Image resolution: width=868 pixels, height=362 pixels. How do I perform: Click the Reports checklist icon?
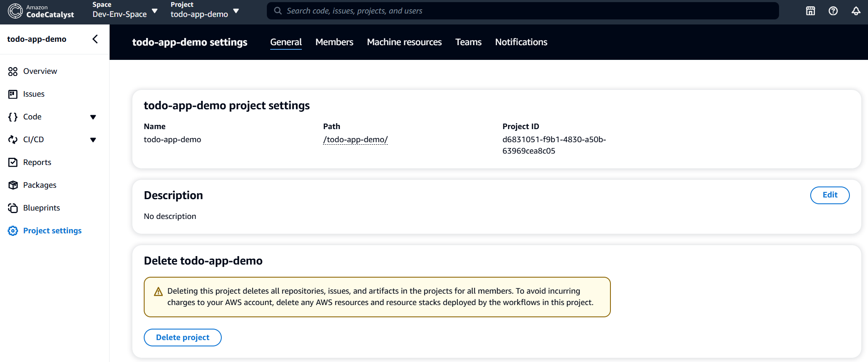click(13, 162)
